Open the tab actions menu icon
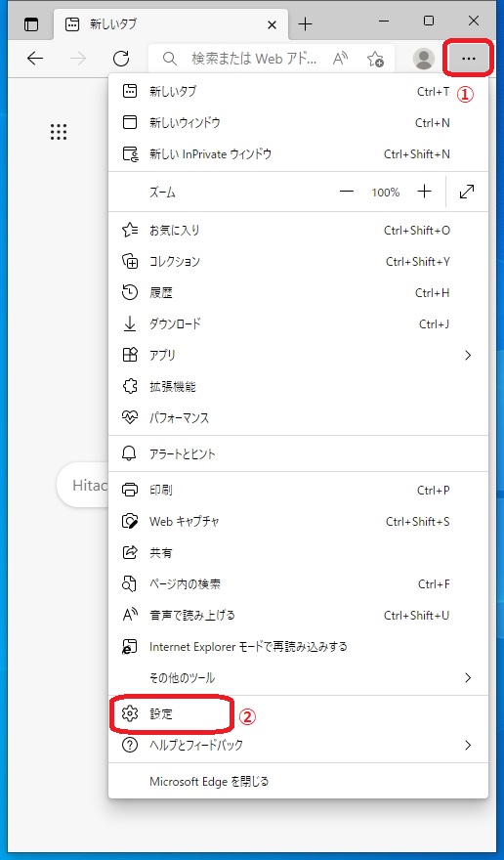The height and width of the screenshot is (860, 504). point(32,24)
